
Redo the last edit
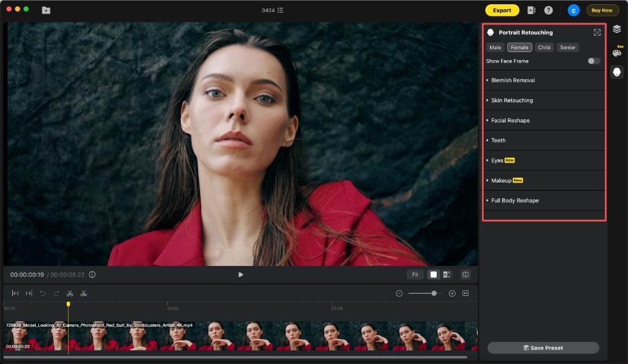pyautogui.click(x=56, y=293)
